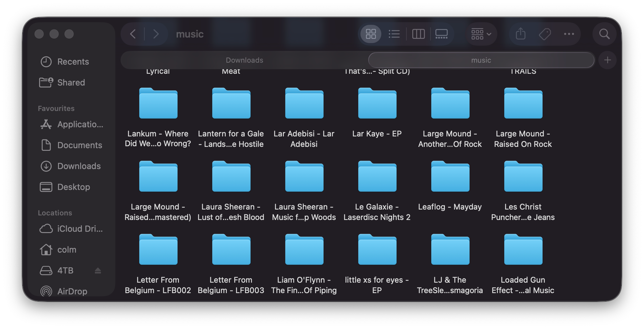Select the Lantern for a Gale folder
The height and width of the screenshot is (329, 644).
point(231,103)
